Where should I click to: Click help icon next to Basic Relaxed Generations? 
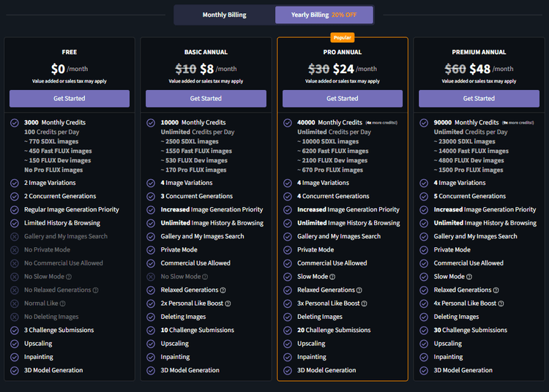(x=223, y=290)
